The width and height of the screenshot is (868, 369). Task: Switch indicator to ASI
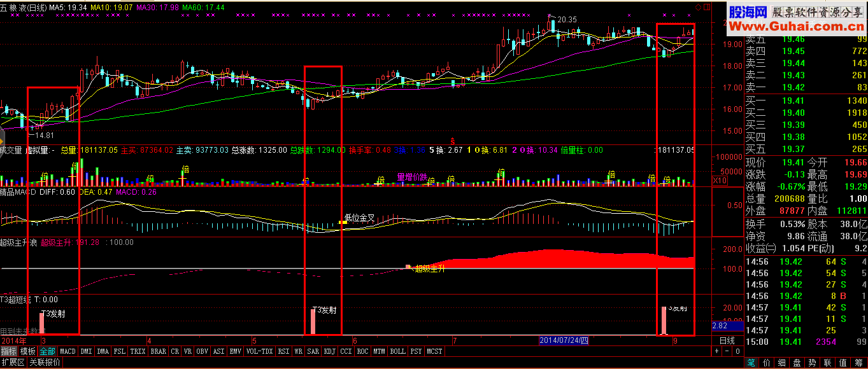218,351
